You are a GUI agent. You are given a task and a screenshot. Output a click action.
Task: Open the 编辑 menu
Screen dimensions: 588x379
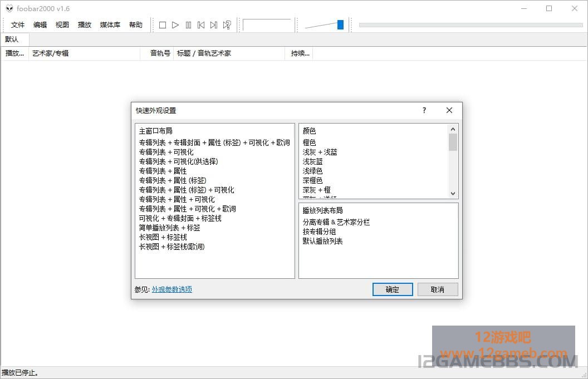[40, 25]
